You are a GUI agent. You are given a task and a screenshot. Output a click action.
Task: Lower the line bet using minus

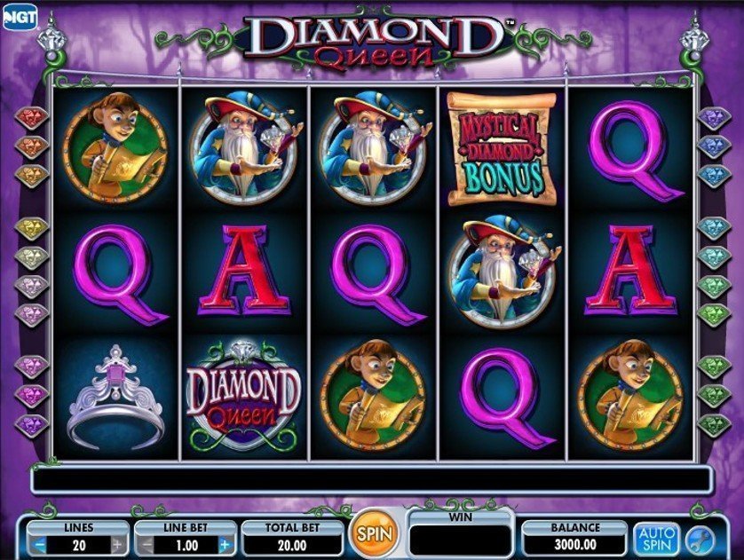(x=147, y=545)
